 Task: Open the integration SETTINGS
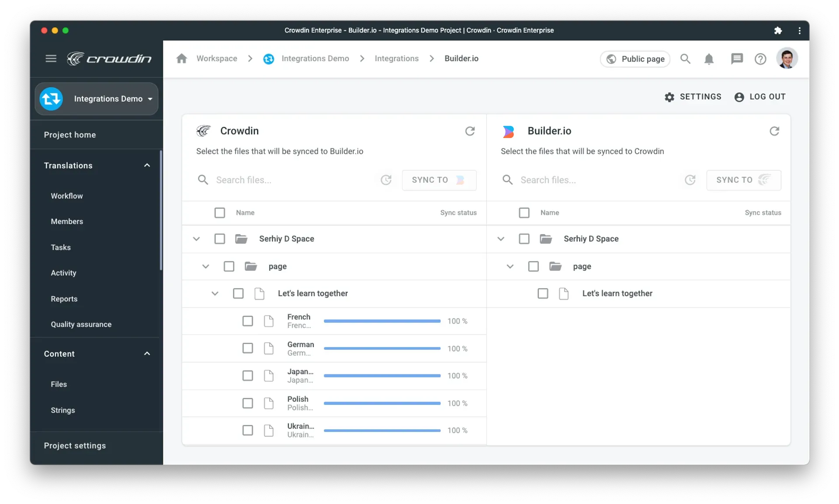point(693,97)
